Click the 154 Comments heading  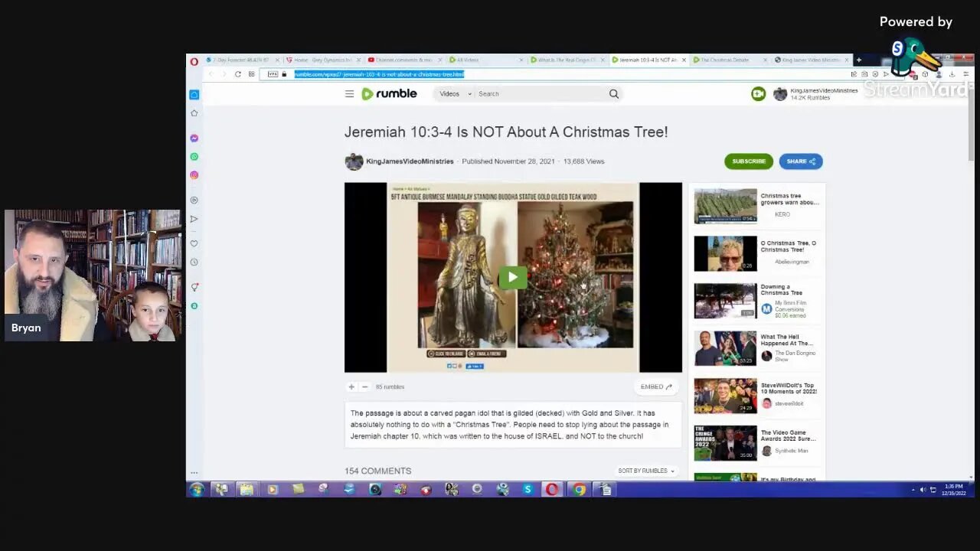(377, 471)
